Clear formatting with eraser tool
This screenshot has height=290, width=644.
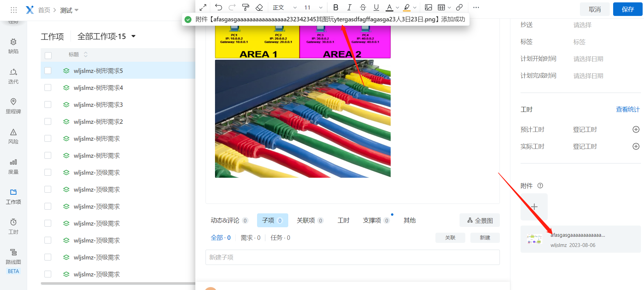coord(259,7)
